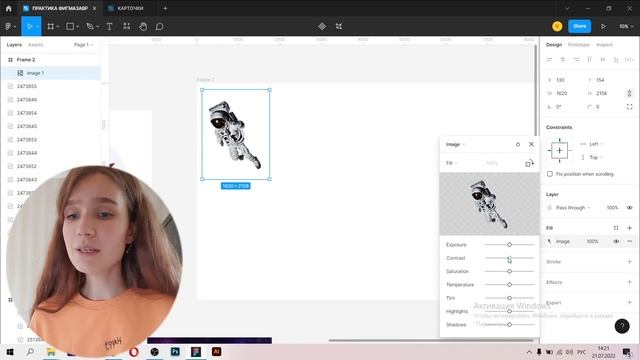This screenshot has height=360, width=640.
Task: Open Opera browser from taskbar
Action: [x=133, y=351]
